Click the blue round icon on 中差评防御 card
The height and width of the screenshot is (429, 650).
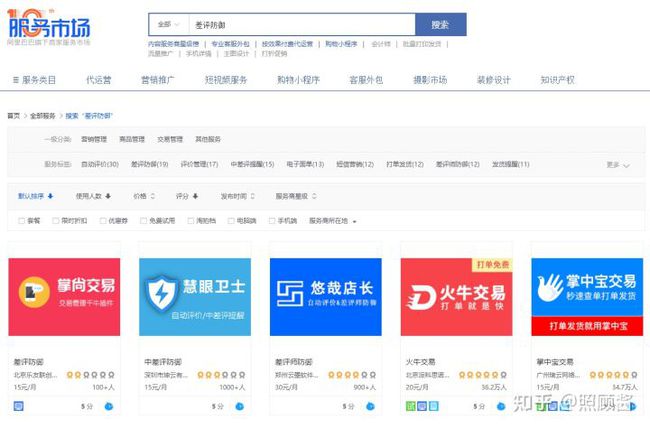240,406
